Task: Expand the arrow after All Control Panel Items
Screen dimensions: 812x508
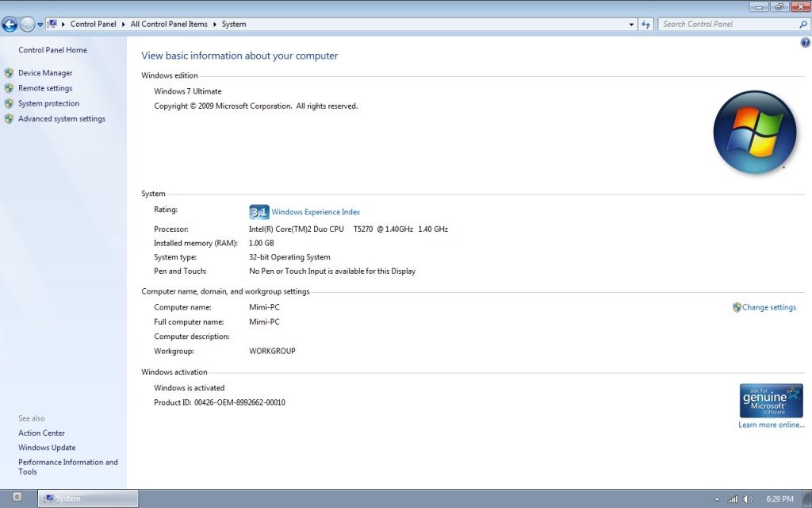Action: click(x=214, y=25)
